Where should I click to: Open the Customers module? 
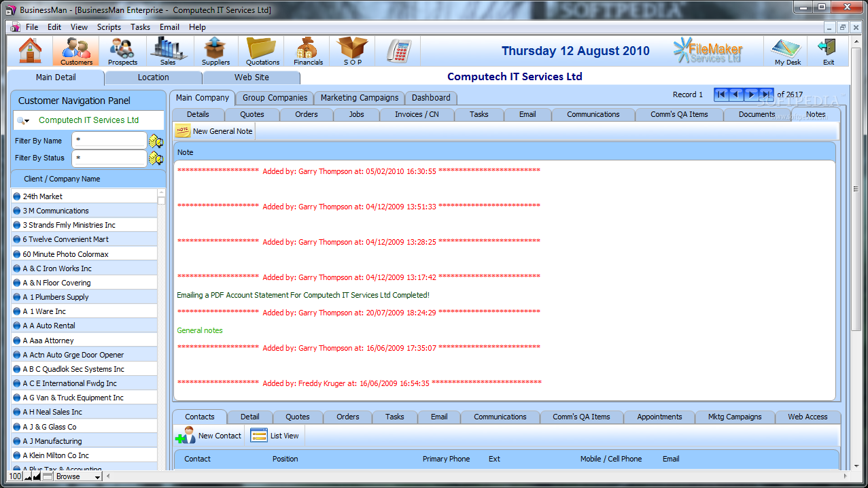76,51
